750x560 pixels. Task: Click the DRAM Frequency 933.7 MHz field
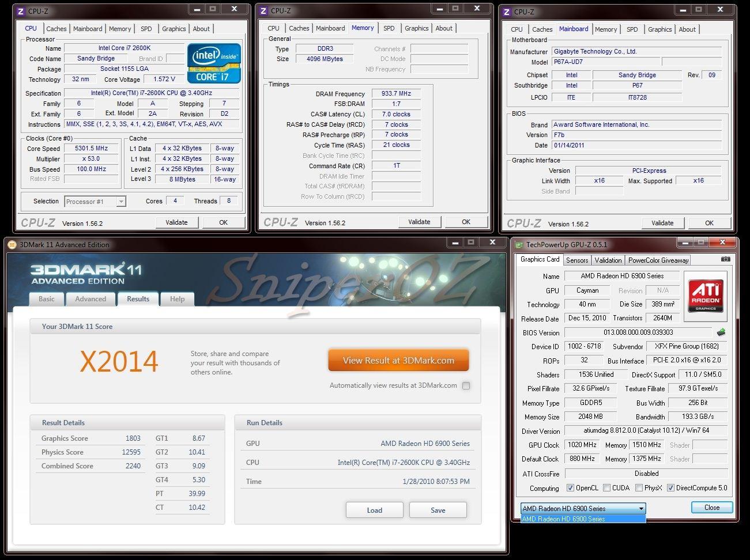click(x=396, y=94)
